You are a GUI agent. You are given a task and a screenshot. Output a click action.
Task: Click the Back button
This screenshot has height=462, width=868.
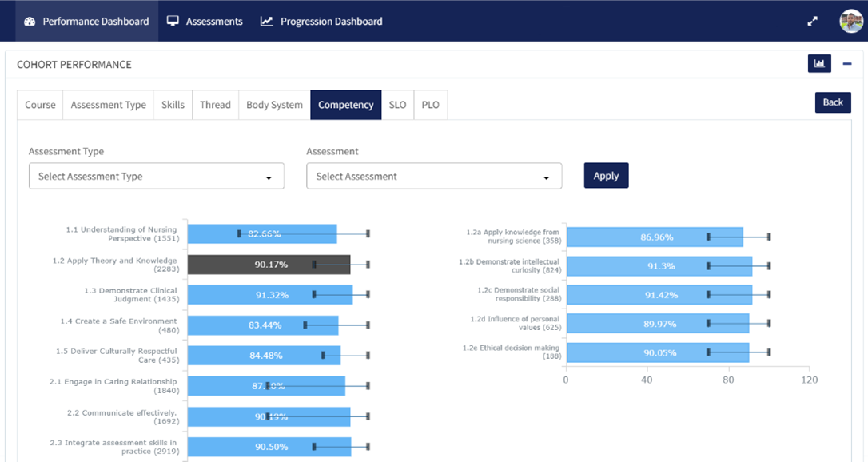833,102
